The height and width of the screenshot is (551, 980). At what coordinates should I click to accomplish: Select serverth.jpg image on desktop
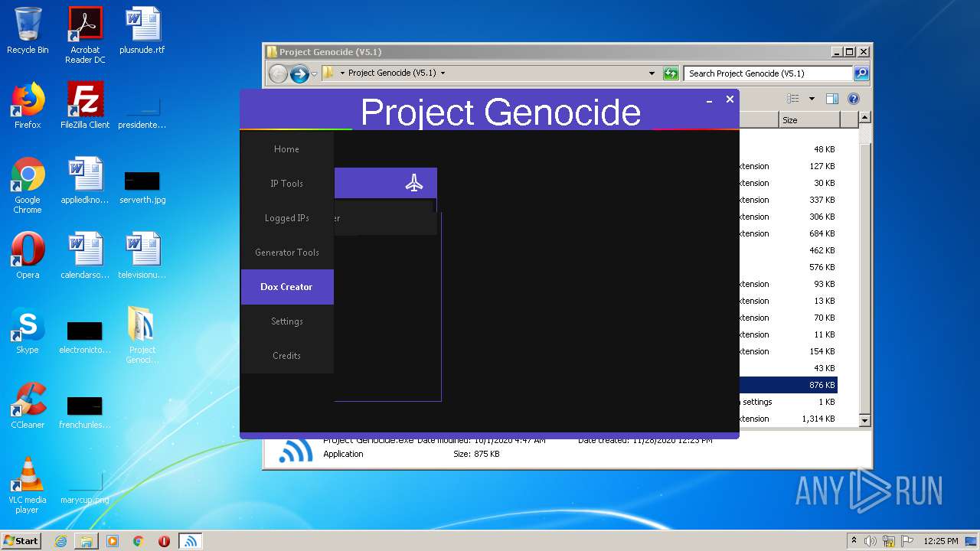[x=142, y=187]
